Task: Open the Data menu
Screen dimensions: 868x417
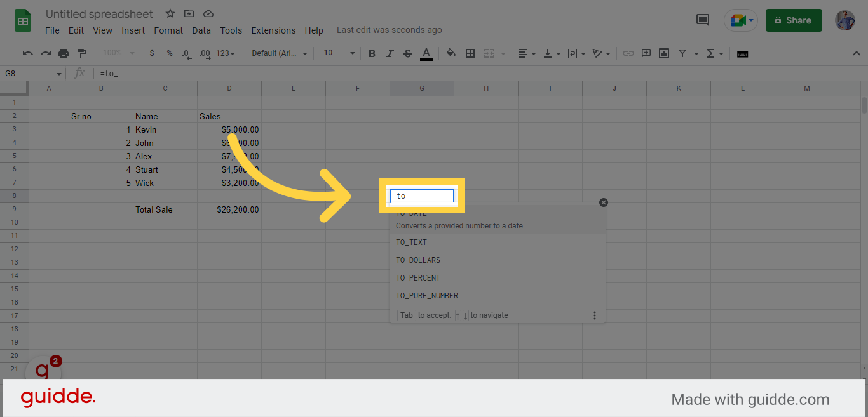Action: click(201, 30)
